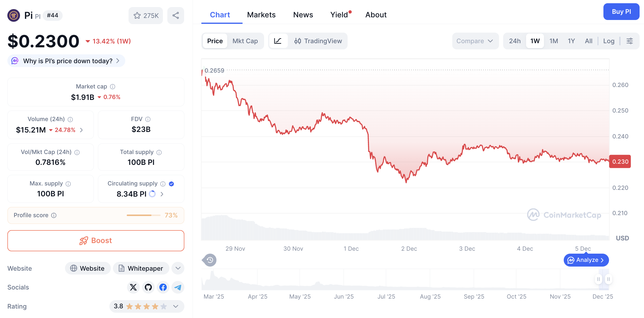This screenshot has width=644, height=318.
Task: Toggle Log scale on chart
Action: [609, 41]
